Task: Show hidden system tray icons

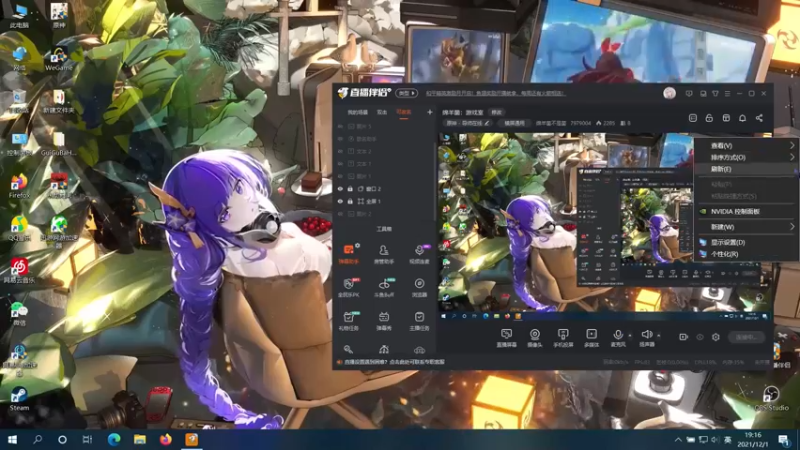Action: coord(678,439)
